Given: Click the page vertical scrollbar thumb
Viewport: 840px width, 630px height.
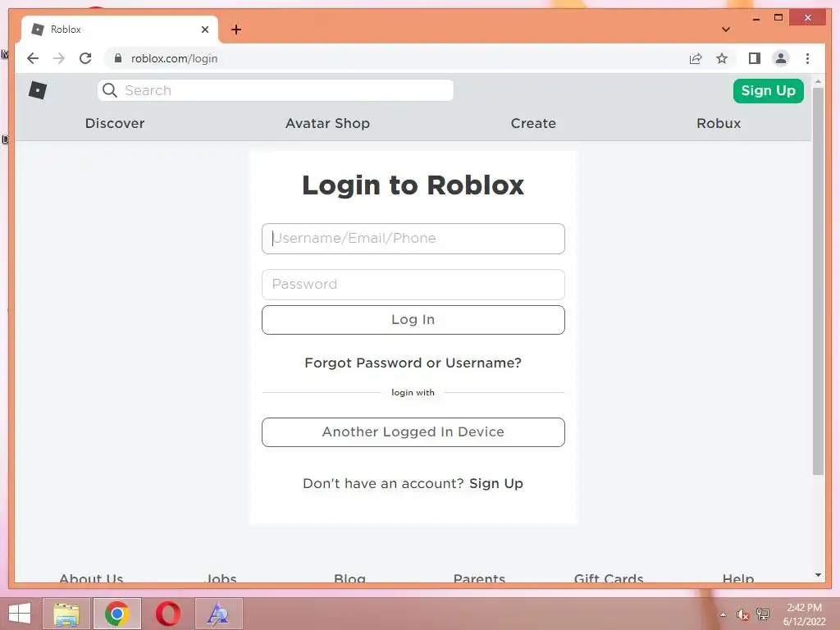Looking at the screenshot, I should coord(818,281).
